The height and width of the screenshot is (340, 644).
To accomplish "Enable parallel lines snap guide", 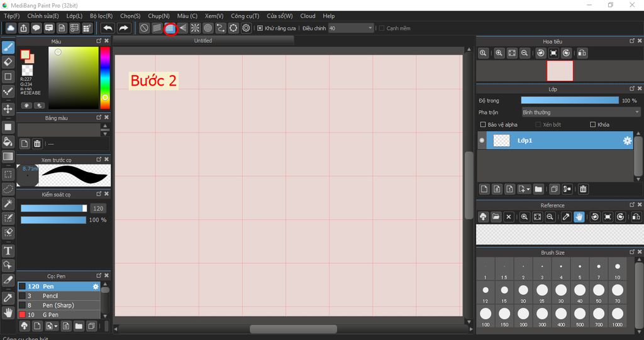I will tap(157, 28).
